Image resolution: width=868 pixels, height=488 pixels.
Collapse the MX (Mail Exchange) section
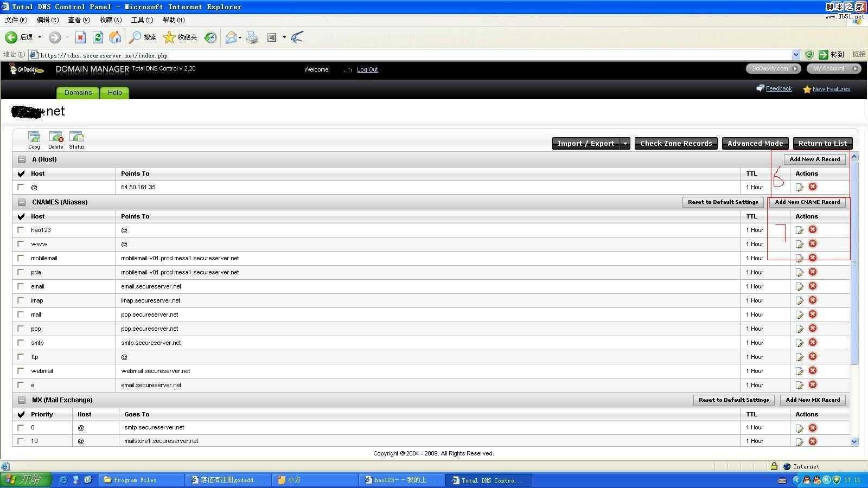pyautogui.click(x=22, y=400)
